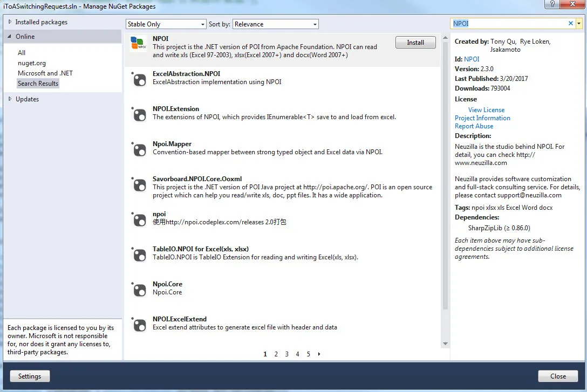The height and width of the screenshot is (392, 587).
Task: Close the dialog with title bar X
Action: point(572,4)
